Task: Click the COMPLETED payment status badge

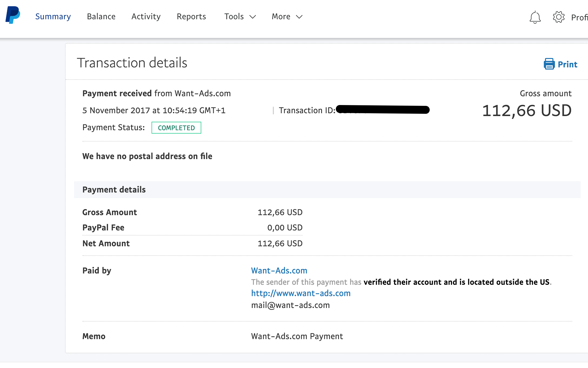Action: (x=176, y=128)
